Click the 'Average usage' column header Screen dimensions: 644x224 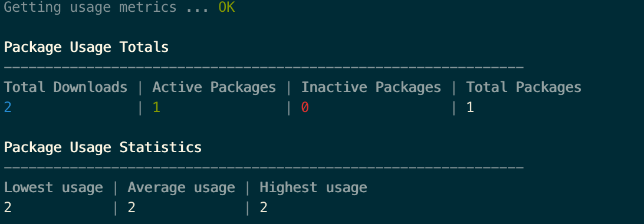[x=181, y=187]
